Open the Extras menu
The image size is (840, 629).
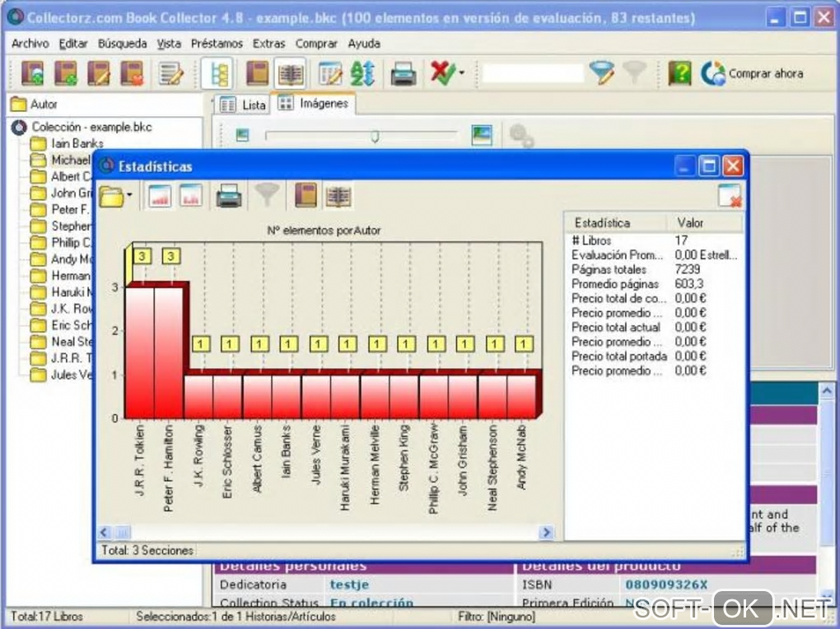pos(269,44)
